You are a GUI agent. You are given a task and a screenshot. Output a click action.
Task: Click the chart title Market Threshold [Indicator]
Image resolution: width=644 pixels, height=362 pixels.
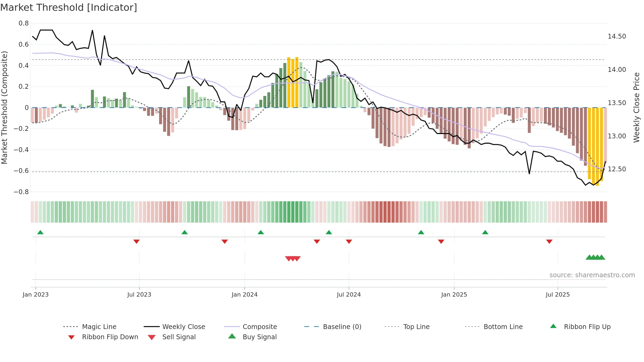[69, 8]
